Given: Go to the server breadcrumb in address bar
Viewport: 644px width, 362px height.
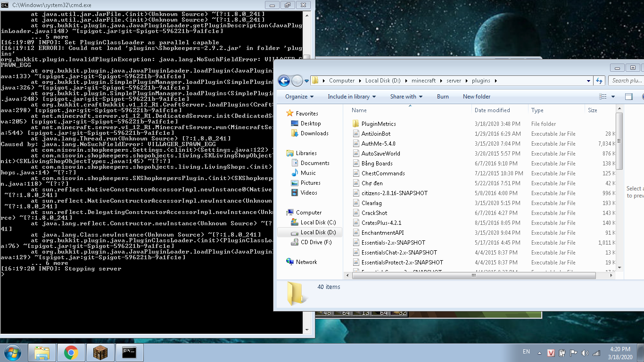Looking at the screenshot, I should pos(454,81).
